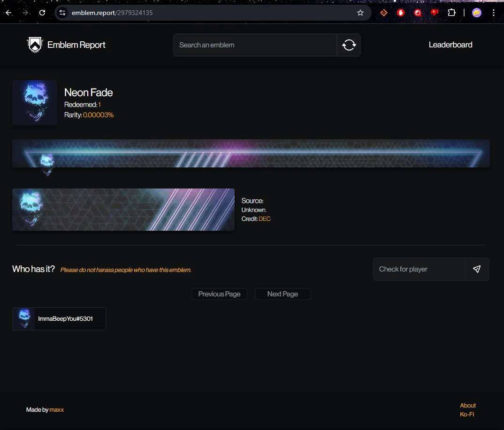This screenshot has height=430, width=504.
Task: Reload the page with the refresh icon
Action: point(42,13)
